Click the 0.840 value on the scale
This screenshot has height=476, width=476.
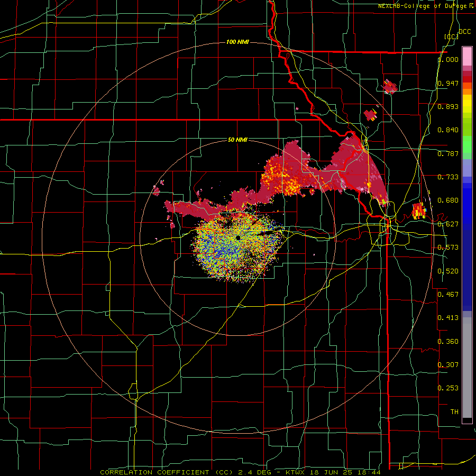tap(448, 130)
